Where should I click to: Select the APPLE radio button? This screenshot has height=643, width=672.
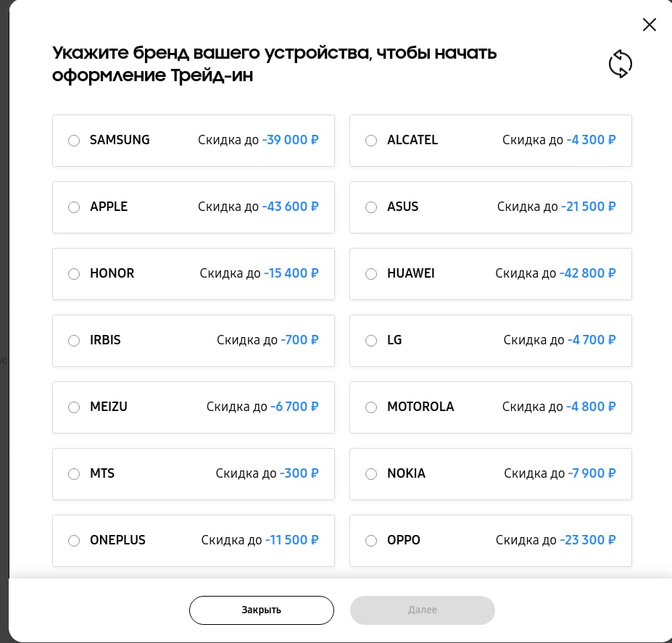[74, 207]
